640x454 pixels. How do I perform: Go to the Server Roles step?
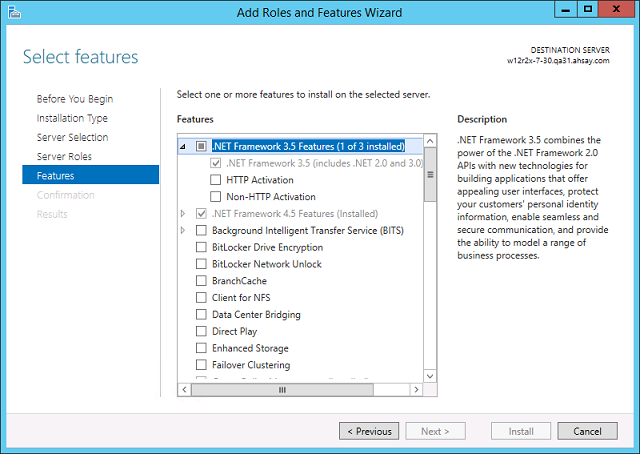(64, 157)
